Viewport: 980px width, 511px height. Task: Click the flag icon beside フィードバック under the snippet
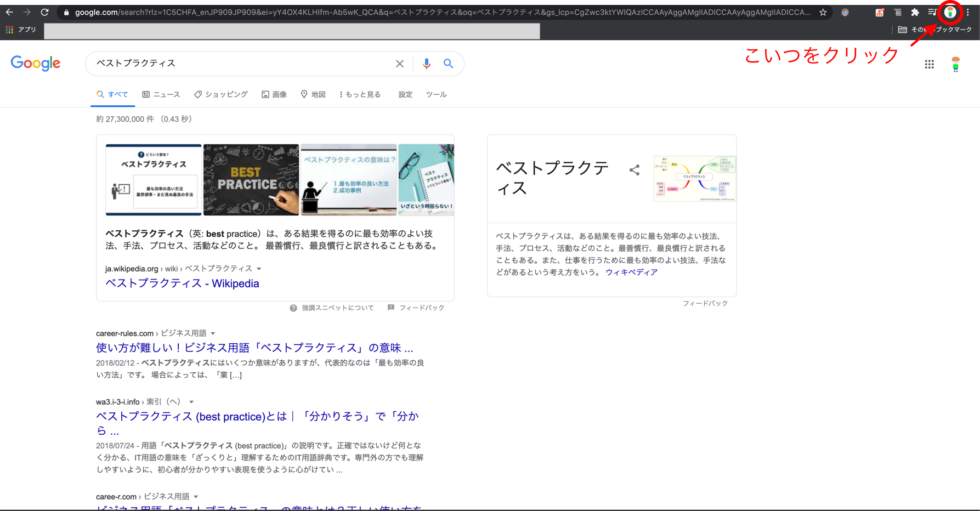pyautogui.click(x=391, y=308)
